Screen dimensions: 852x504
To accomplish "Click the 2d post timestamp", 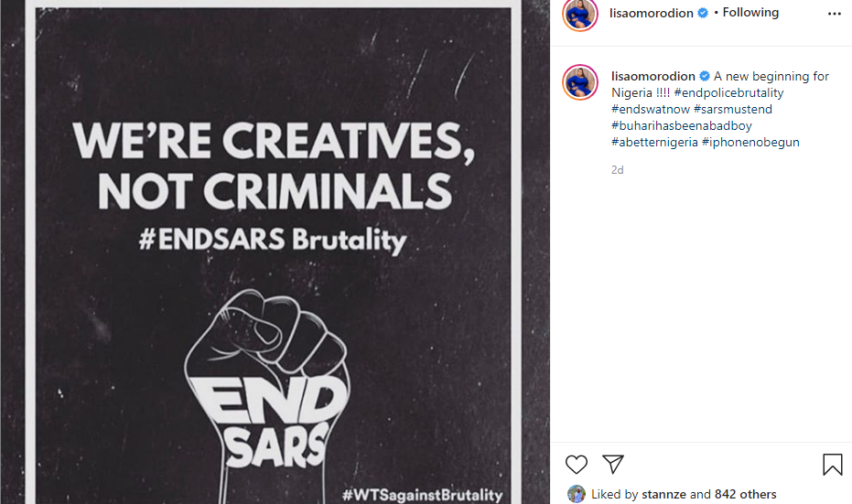I will [x=618, y=169].
